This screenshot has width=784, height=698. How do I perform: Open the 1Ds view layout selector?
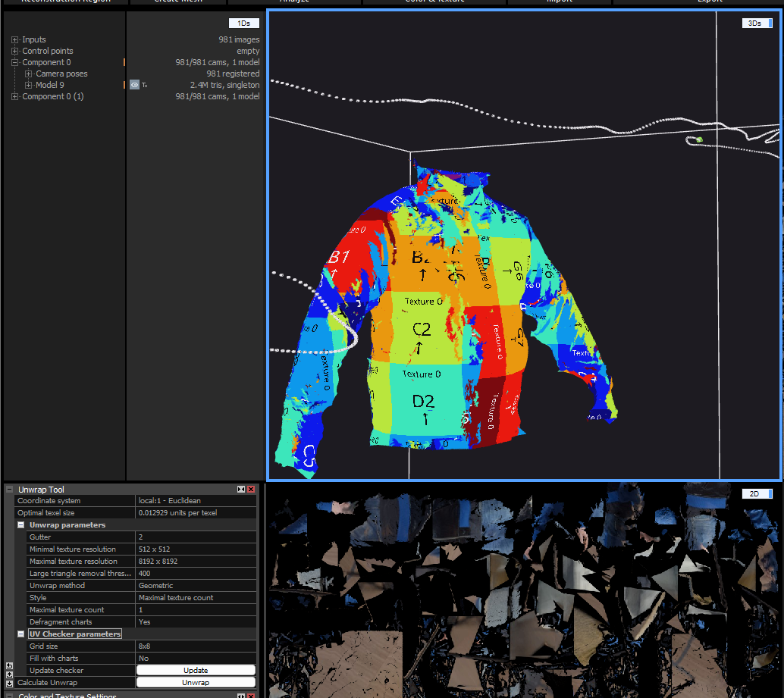[x=244, y=23]
